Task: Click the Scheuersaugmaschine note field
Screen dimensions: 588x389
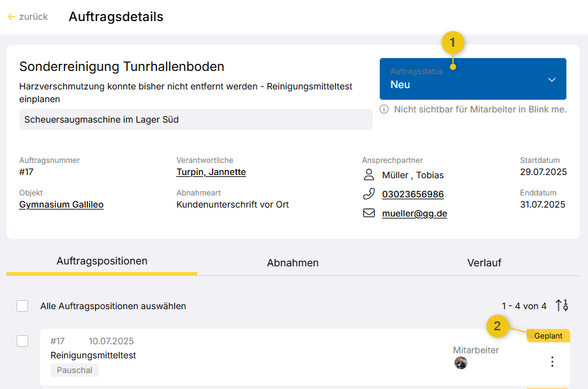Action: tap(195, 119)
